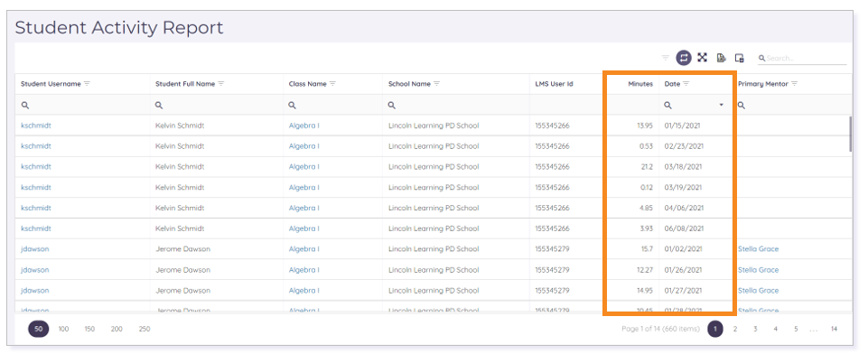Click the minutes value 0.53
The height and width of the screenshot is (354, 868).
(646, 146)
